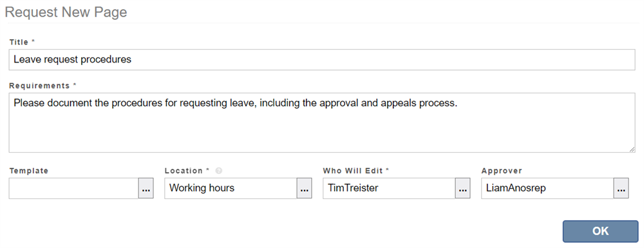Click the help icon beside Location
The height and width of the screenshot is (248, 644).
(218, 171)
